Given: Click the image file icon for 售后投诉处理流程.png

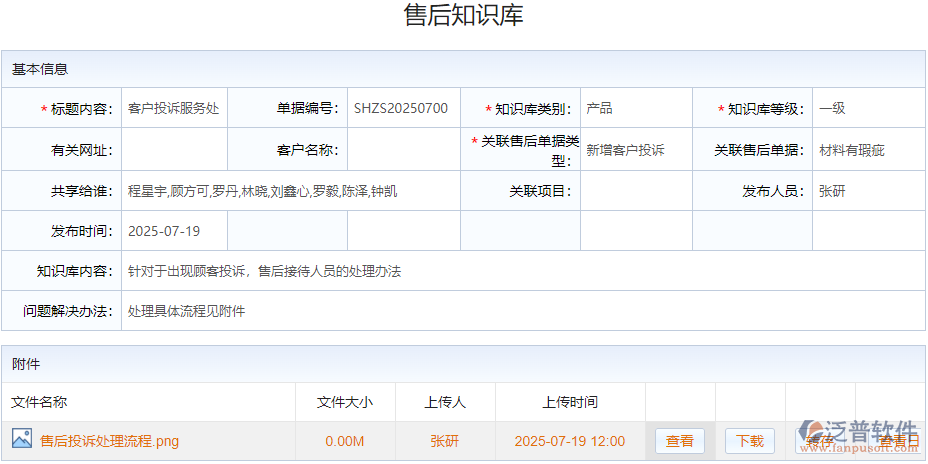Looking at the screenshot, I should tap(22, 439).
